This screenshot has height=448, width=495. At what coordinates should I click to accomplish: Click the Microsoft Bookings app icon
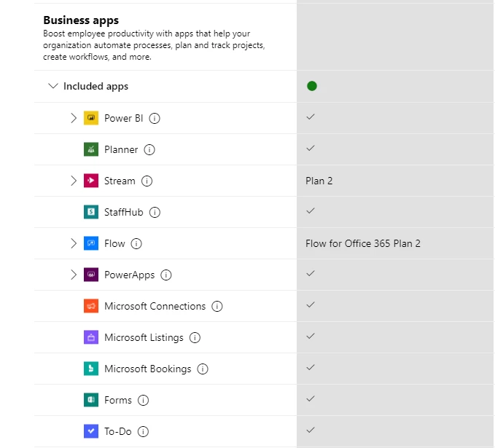[91, 369]
